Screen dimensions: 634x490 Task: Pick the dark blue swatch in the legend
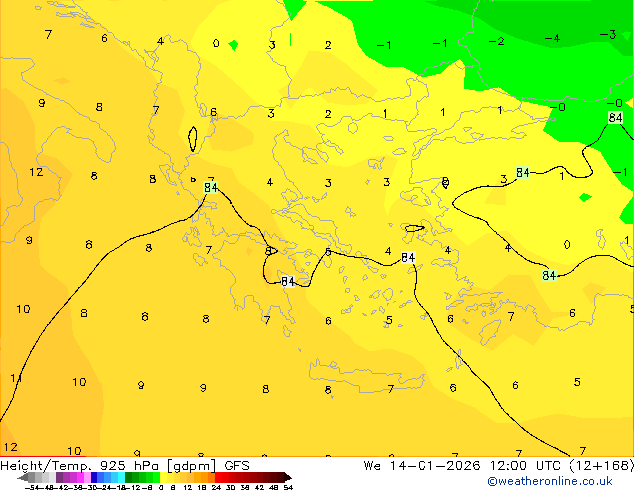point(94,478)
